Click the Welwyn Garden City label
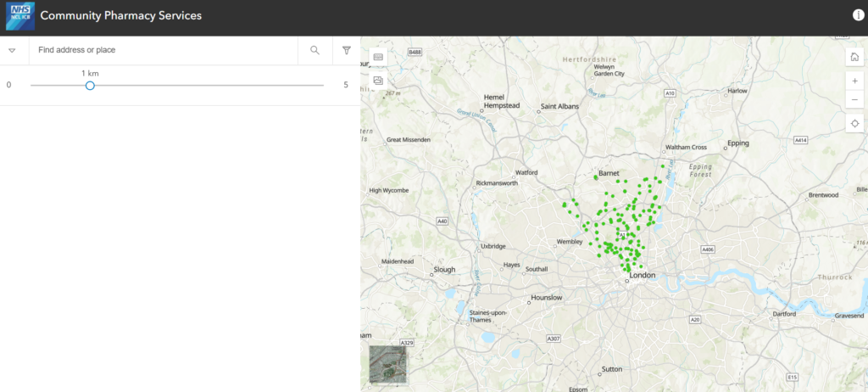 pyautogui.click(x=609, y=70)
